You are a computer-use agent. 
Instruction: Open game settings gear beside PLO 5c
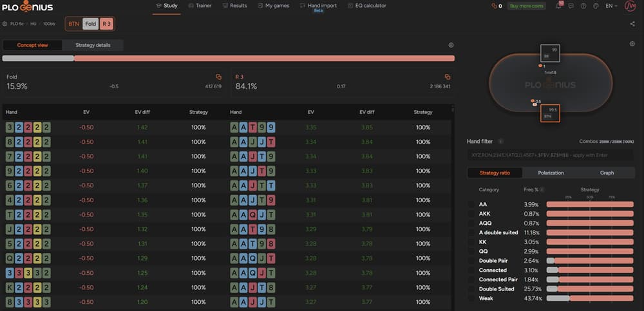(5, 24)
